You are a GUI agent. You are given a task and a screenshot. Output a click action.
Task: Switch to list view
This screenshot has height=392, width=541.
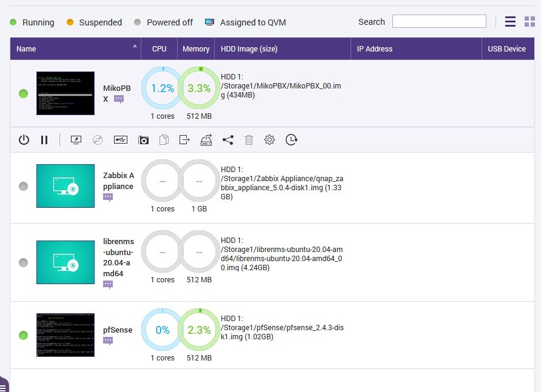click(x=511, y=22)
